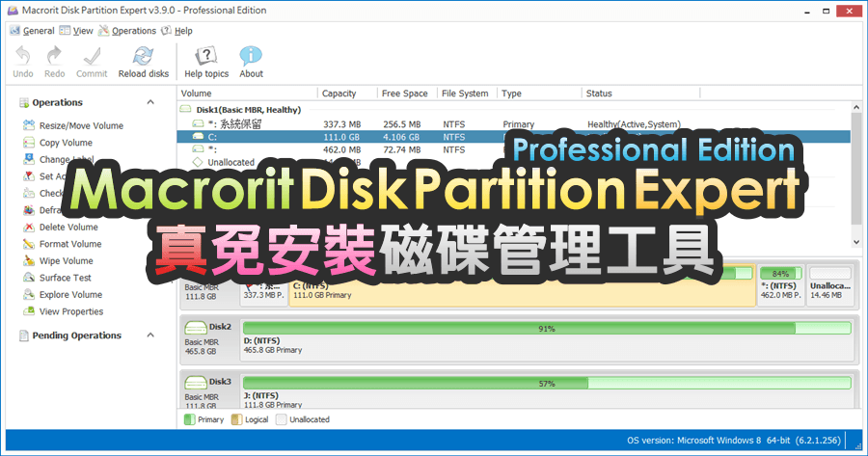Select Disk2 D: partition usage bar
This screenshot has width=868, height=456.
547,329
